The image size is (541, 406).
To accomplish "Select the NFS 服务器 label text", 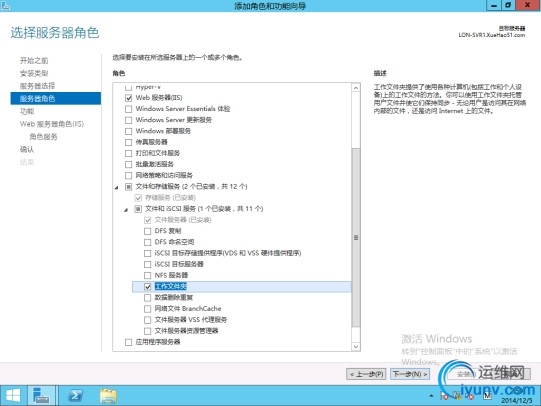I will point(171,275).
